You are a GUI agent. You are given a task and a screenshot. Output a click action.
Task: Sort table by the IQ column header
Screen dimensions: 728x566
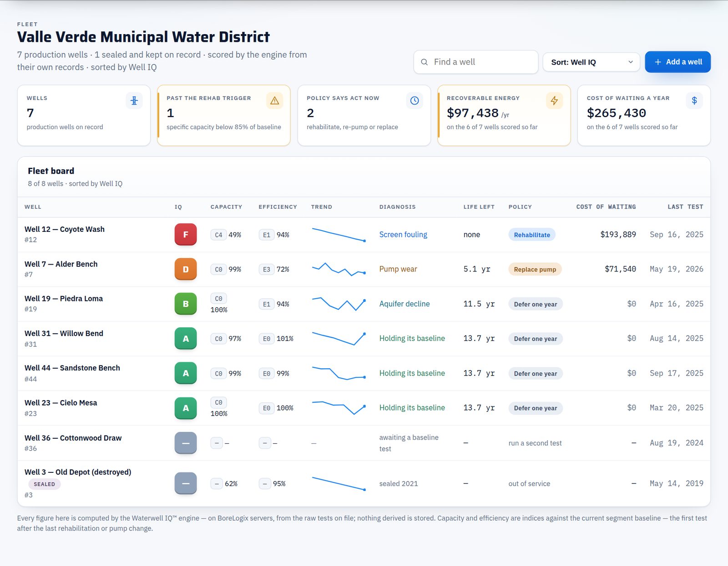pos(178,207)
